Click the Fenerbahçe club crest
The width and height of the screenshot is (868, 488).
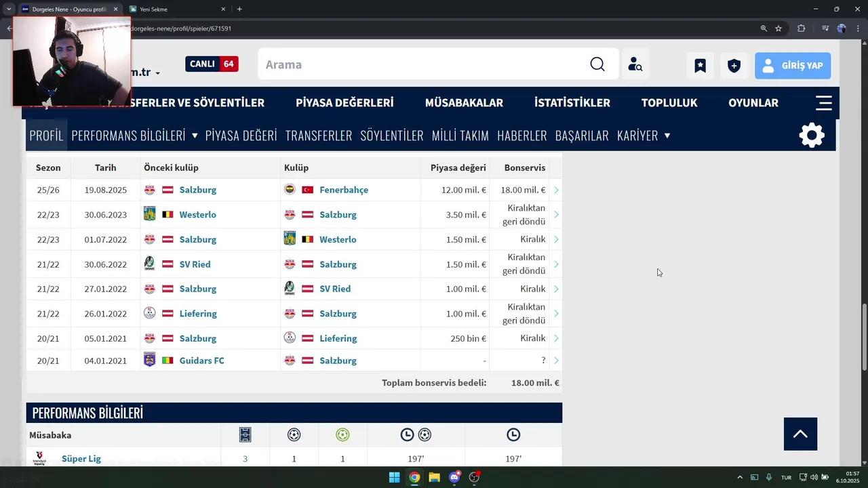click(290, 190)
